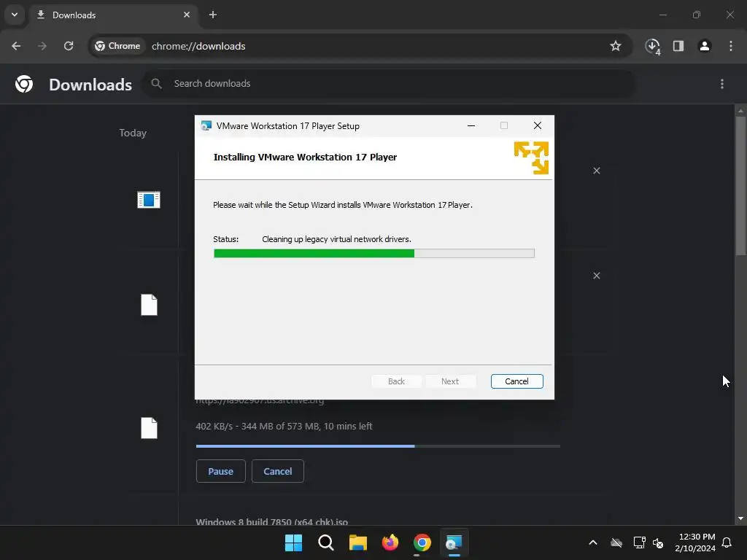This screenshot has width=747, height=560.
Task: Minimize the VMware Setup window
Action: (471, 125)
